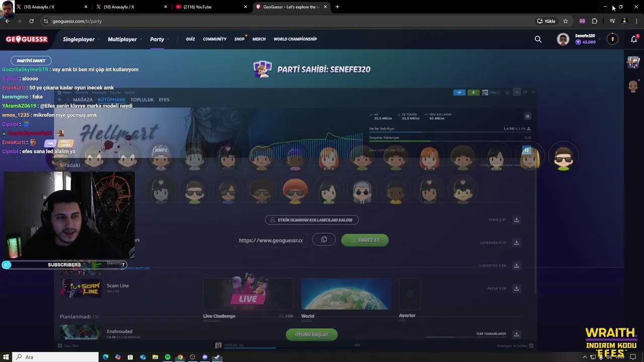
Task: Open the Community page
Action: click(x=215, y=39)
